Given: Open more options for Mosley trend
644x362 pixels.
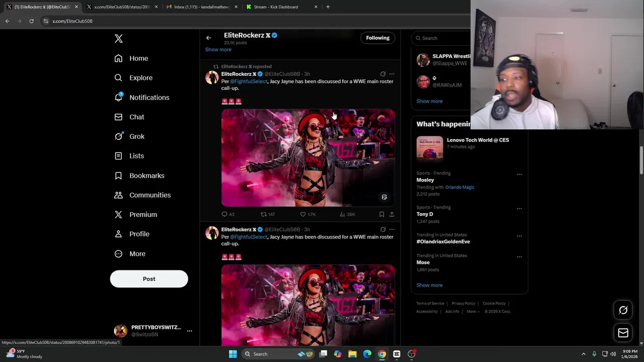Looking at the screenshot, I should click(x=519, y=174).
